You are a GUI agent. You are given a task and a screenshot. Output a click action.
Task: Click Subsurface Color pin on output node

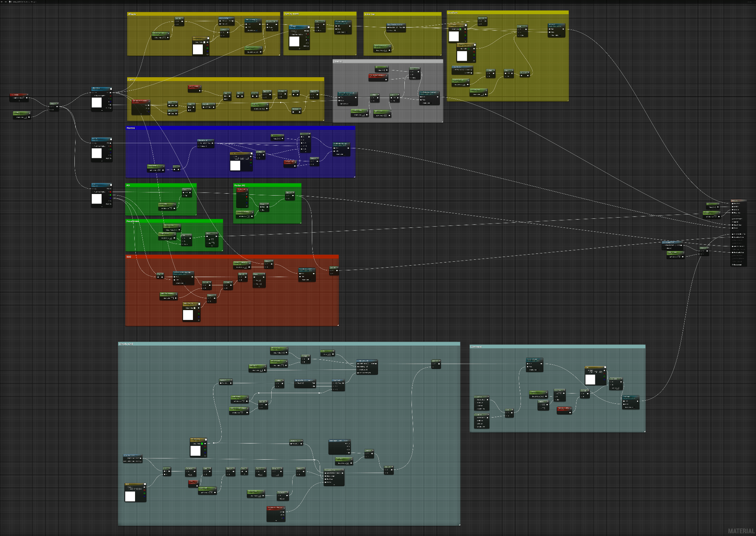point(732,237)
